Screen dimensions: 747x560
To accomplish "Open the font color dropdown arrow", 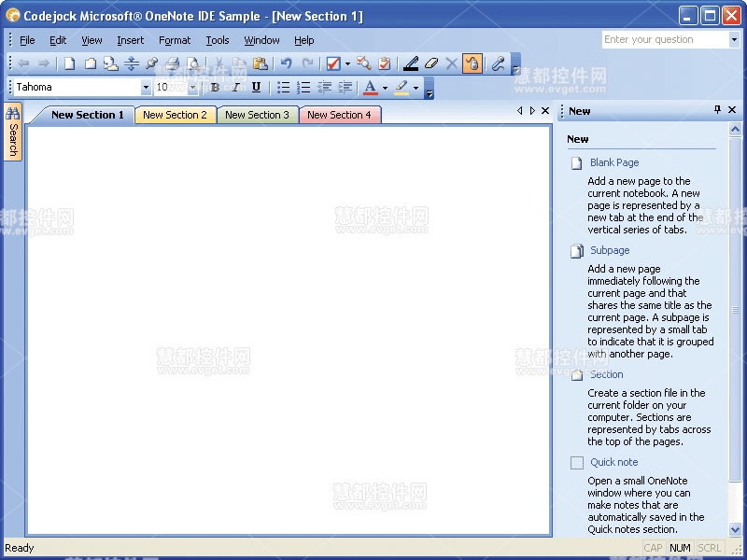I will pos(385,88).
